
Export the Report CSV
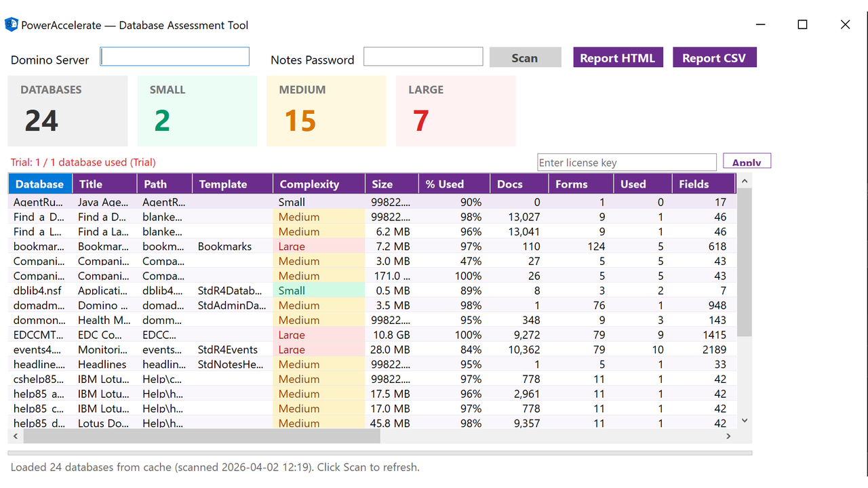pos(714,58)
